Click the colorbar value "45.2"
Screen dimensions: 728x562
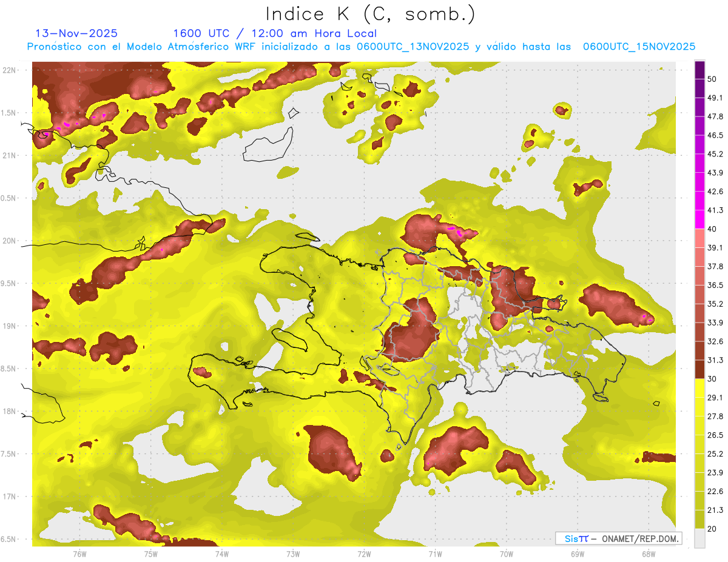coord(715,154)
